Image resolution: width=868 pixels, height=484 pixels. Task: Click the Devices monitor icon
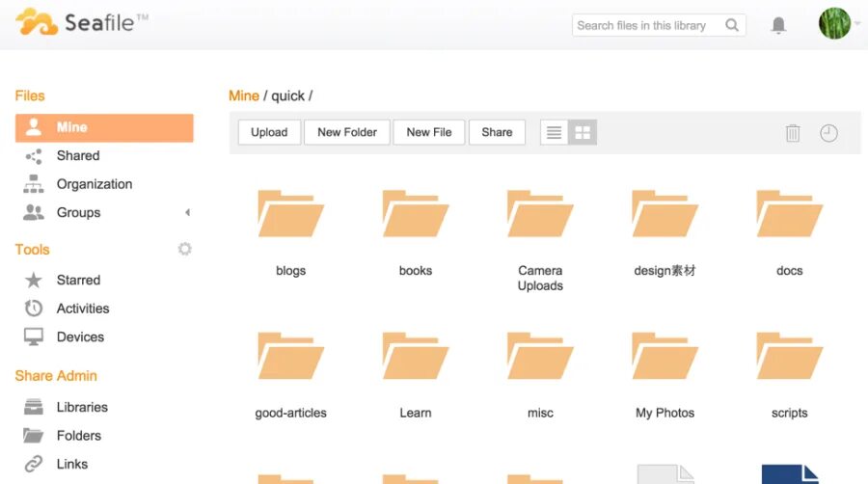point(33,336)
